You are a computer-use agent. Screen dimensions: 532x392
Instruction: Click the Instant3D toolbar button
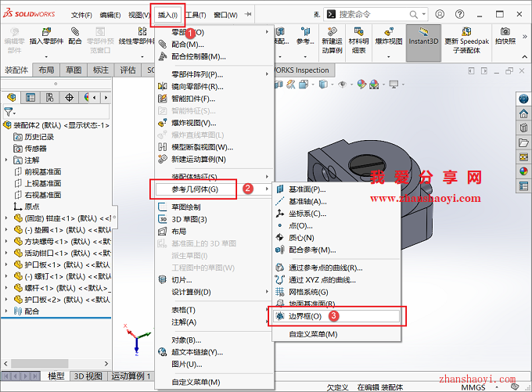tap(422, 41)
